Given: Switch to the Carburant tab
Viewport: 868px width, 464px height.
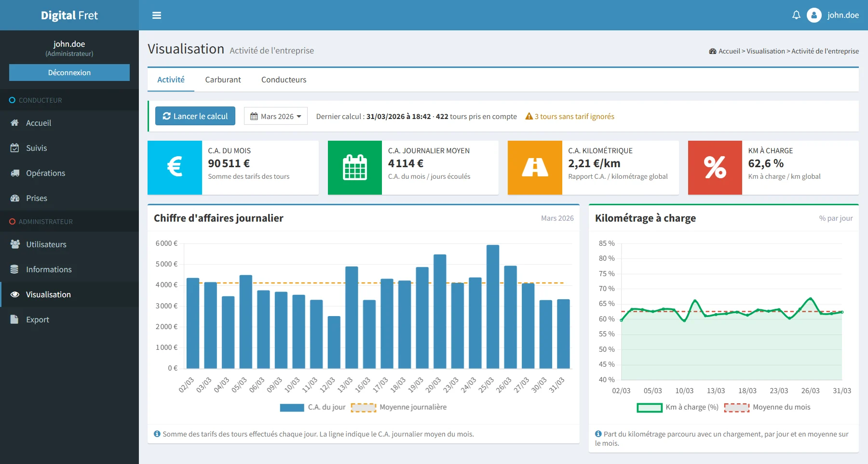Looking at the screenshot, I should [x=223, y=80].
